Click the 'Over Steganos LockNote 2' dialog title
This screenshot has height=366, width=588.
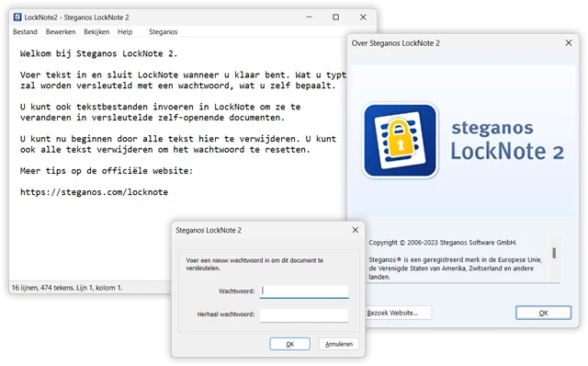396,43
